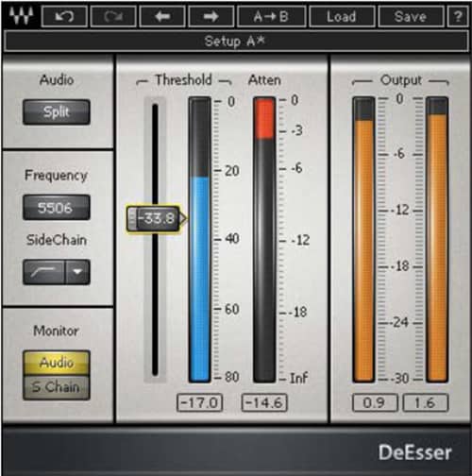
Task: Copy setup A to B
Action: tap(272, 16)
